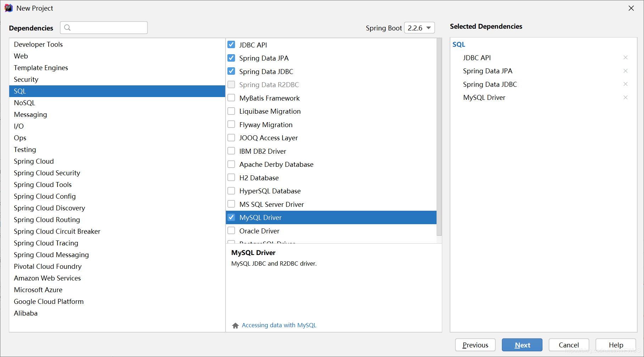Select the Ops category
644x357 pixels.
(117, 138)
